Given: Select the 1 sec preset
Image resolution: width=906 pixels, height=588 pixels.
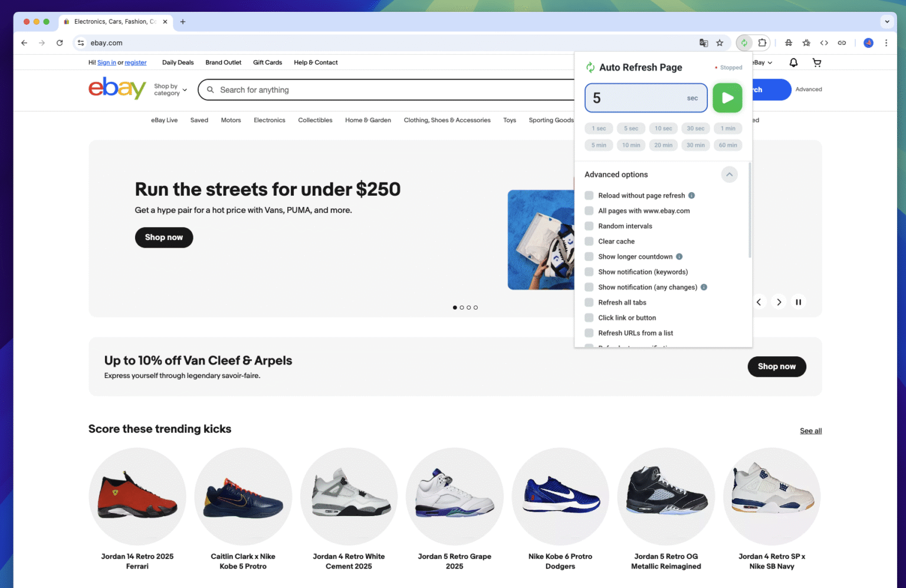Looking at the screenshot, I should 599,129.
